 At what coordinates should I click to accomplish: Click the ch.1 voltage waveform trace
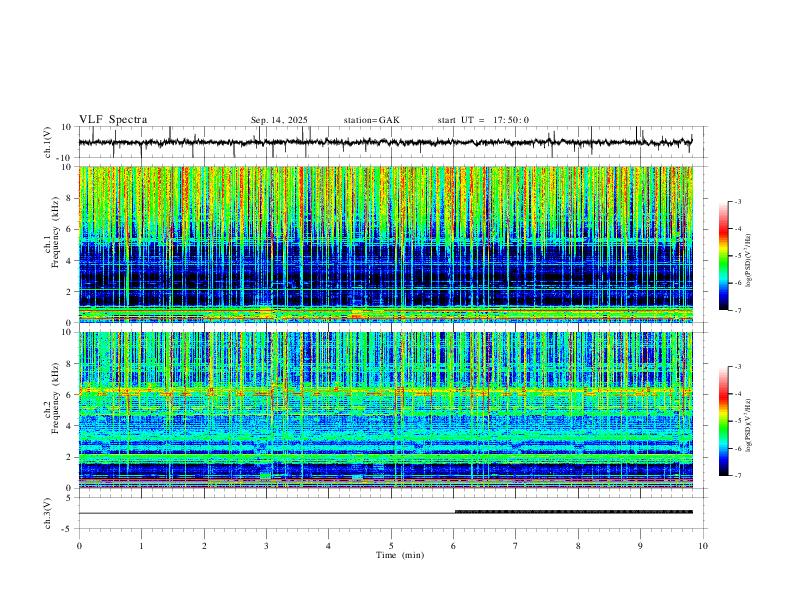(385, 142)
